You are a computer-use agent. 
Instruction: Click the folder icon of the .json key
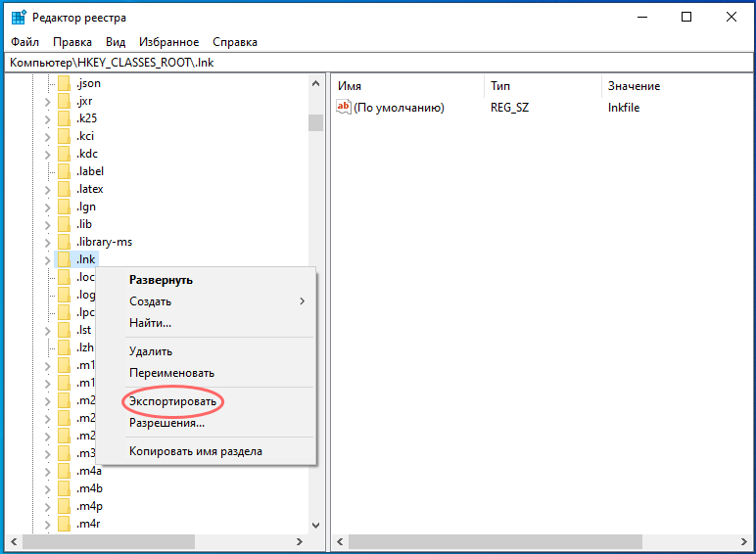click(64, 83)
